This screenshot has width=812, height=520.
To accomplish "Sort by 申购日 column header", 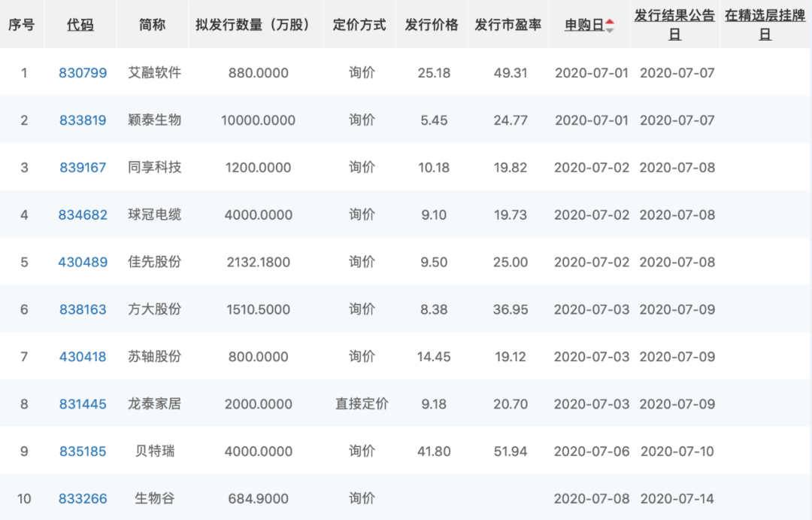I will pos(584,25).
